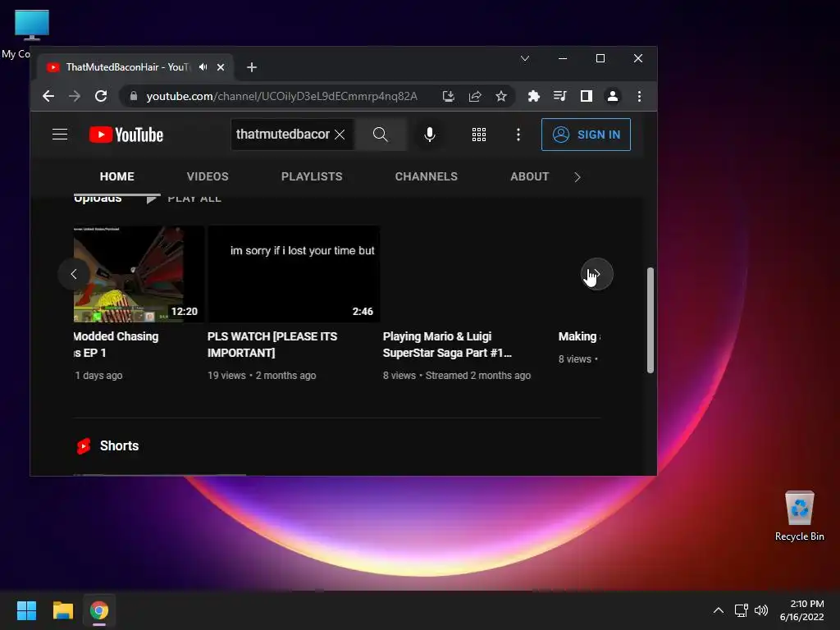This screenshot has width=840, height=630.
Task: Open a new tab with the plus button
Action: [x=252, y=67]
